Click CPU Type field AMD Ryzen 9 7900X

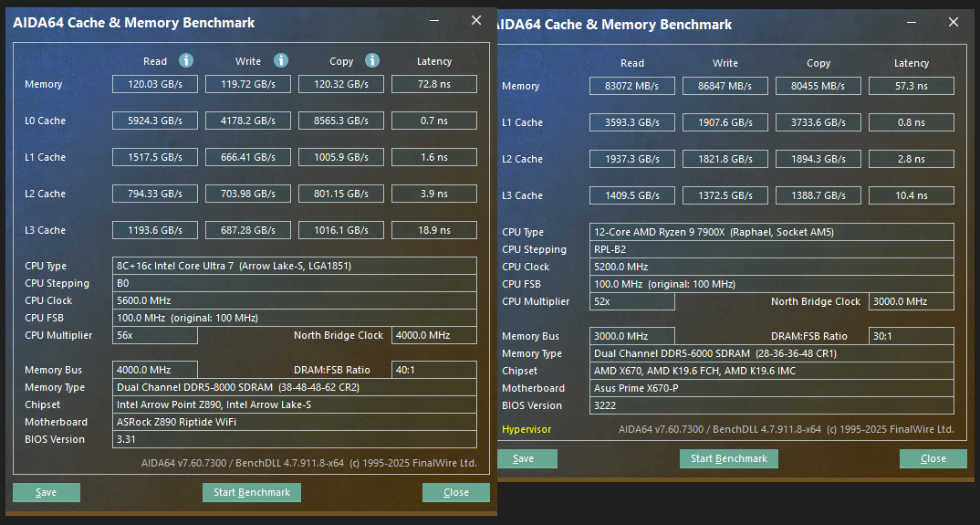pos(772,232)
